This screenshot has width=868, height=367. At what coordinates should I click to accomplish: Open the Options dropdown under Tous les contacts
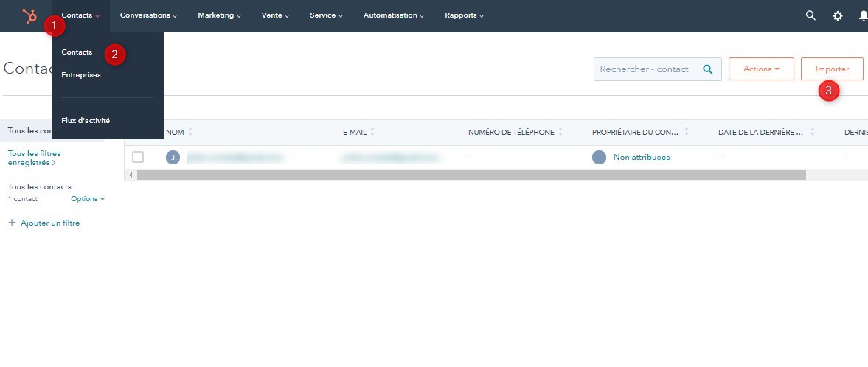tap(88, 199)
